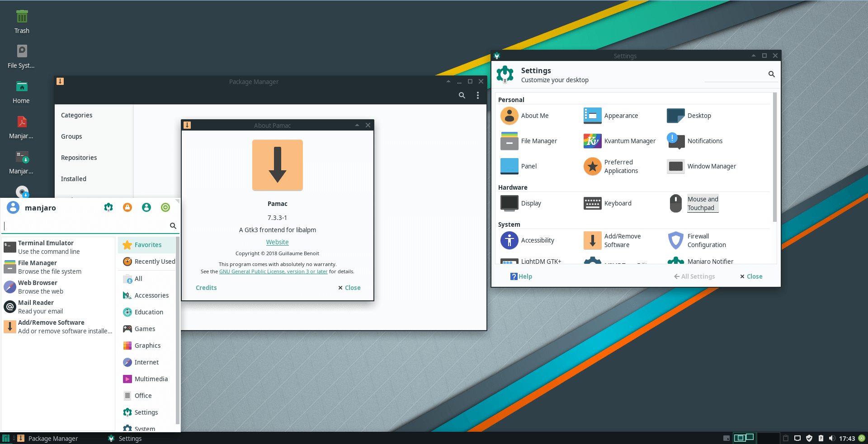Launch File Manager from Favorites list

(x=58, y=267)
